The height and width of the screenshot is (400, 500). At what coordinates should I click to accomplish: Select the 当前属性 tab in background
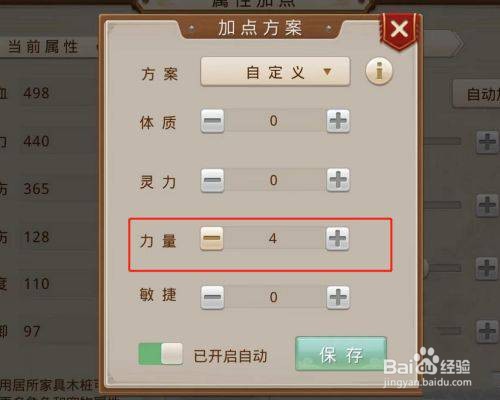pos(43,46)
